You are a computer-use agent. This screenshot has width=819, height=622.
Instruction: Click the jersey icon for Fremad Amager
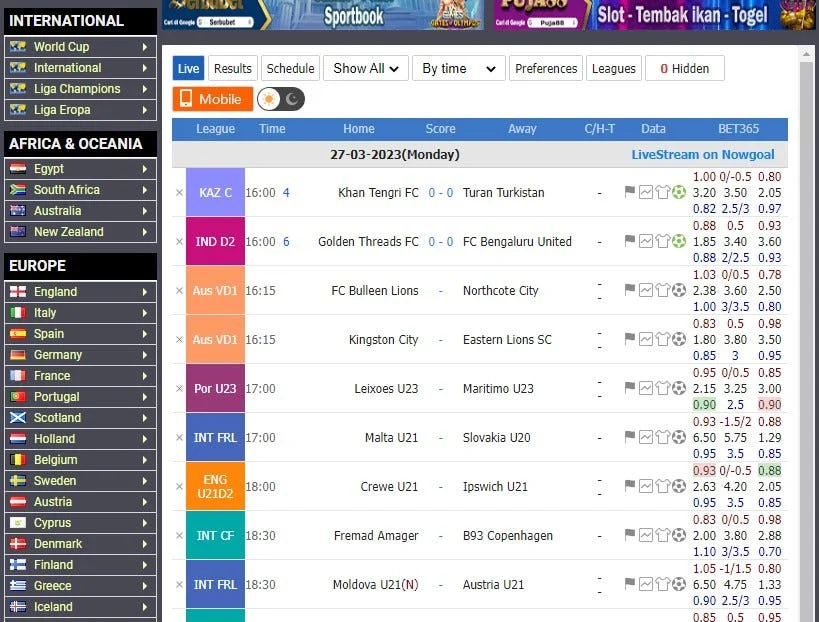(x=662, y=536)
